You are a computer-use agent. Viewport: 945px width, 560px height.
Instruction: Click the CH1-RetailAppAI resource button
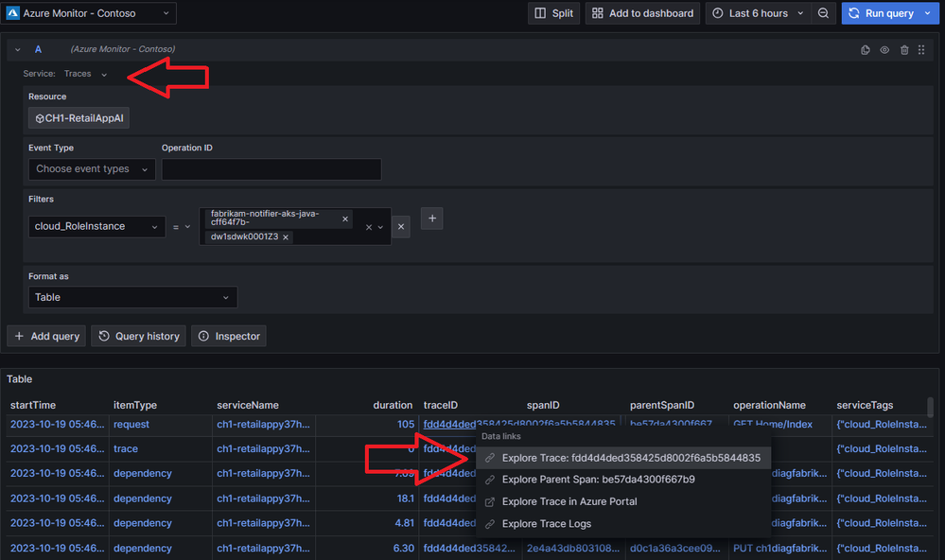[79, 118]
